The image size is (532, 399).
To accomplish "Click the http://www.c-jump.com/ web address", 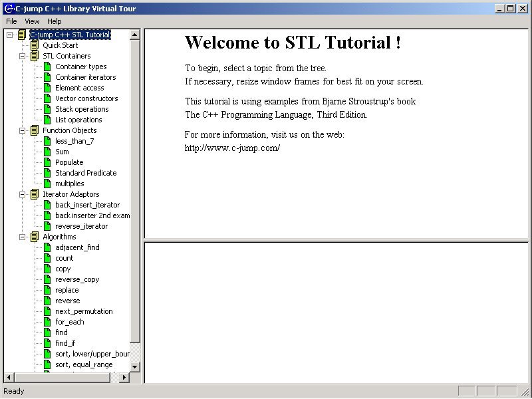I will (x=232, y=148).
